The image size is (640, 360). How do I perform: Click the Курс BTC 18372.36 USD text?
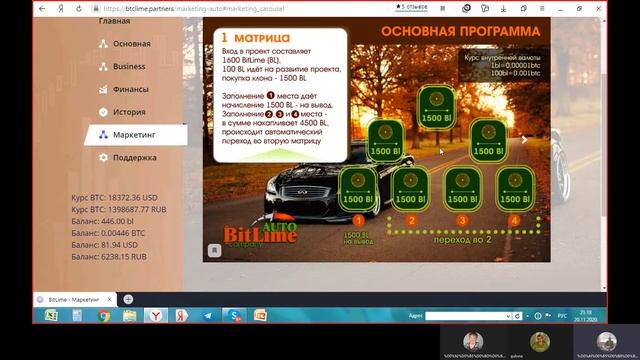pos(114,198)
